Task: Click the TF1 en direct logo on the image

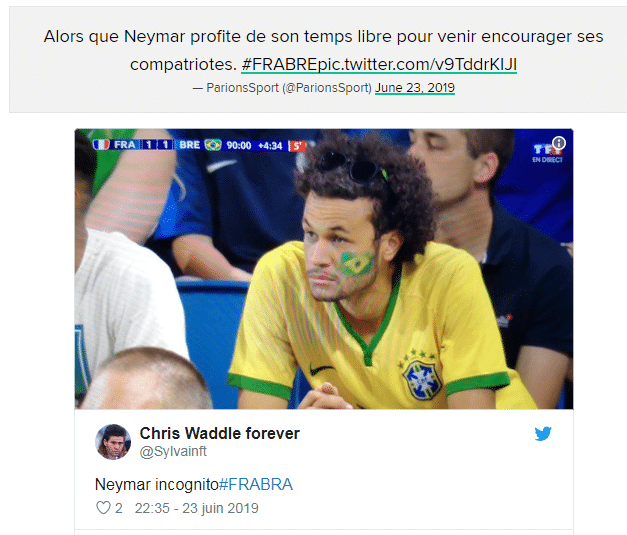Action: (547, 154)
